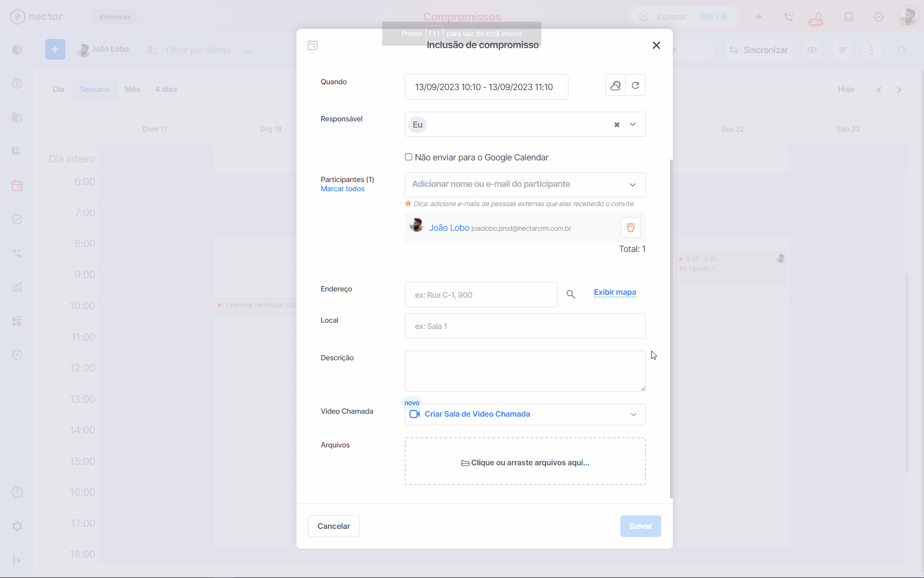Close the Inclusão de compromisso dialog
This screenshot has width=924, height=578.
tap(656, 45)
